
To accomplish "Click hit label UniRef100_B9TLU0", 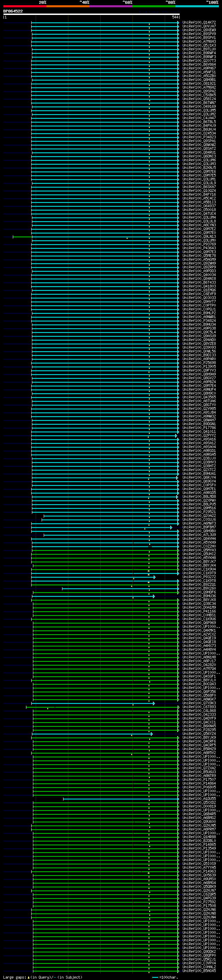I will [x=199, y=49].
